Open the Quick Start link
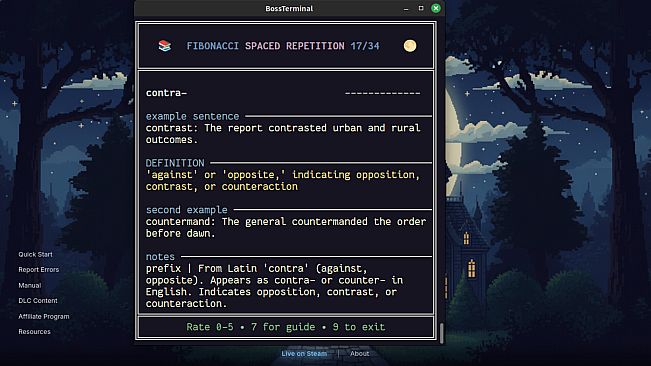The image size is (651, 366). [35, 254]
